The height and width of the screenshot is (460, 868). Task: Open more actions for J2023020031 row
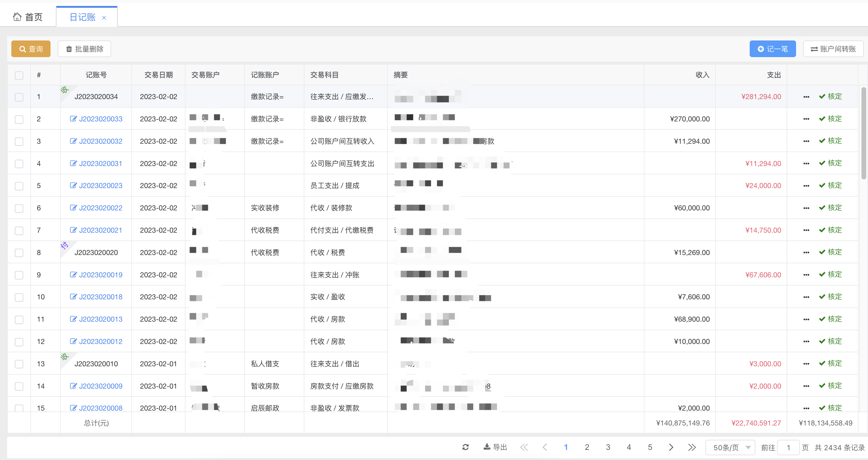(x=806, y=163)
